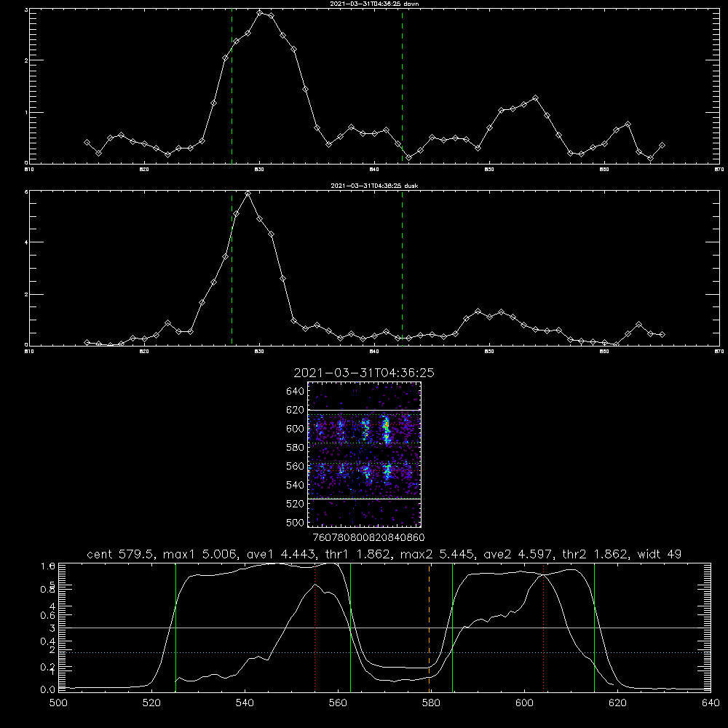Viewport: 728px width, 728px height.
Task: Click the orange dashed center line near 580
Action: tap(429, 628)
